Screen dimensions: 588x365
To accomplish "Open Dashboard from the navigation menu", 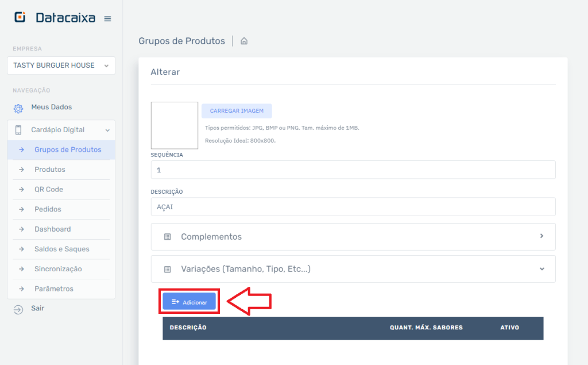I will click(x=53, y=229).
